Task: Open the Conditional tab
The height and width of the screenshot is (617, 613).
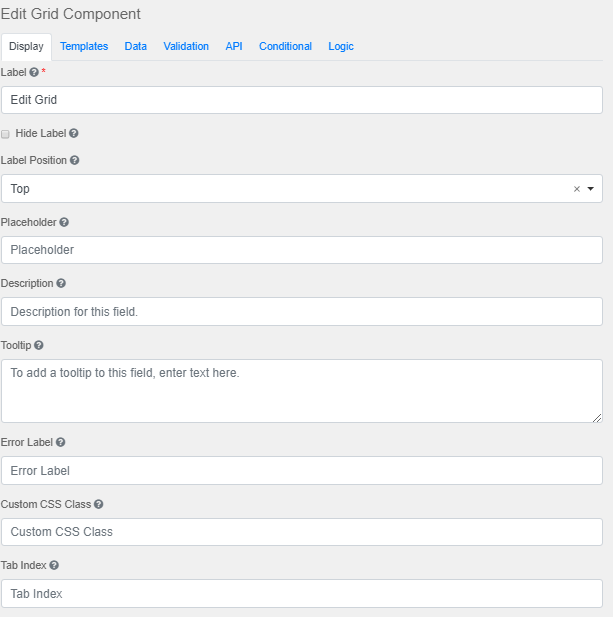Action: tap(285, 46)
